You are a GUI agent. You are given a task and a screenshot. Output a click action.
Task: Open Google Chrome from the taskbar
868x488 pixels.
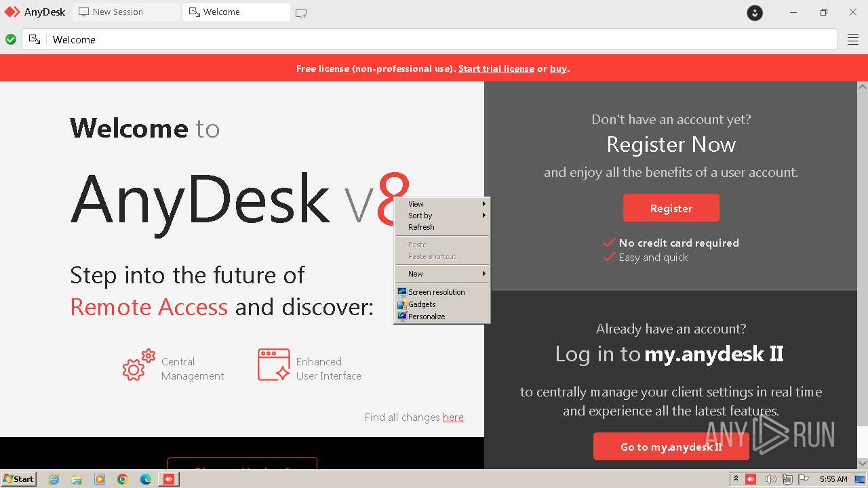[x=123, y=479]
